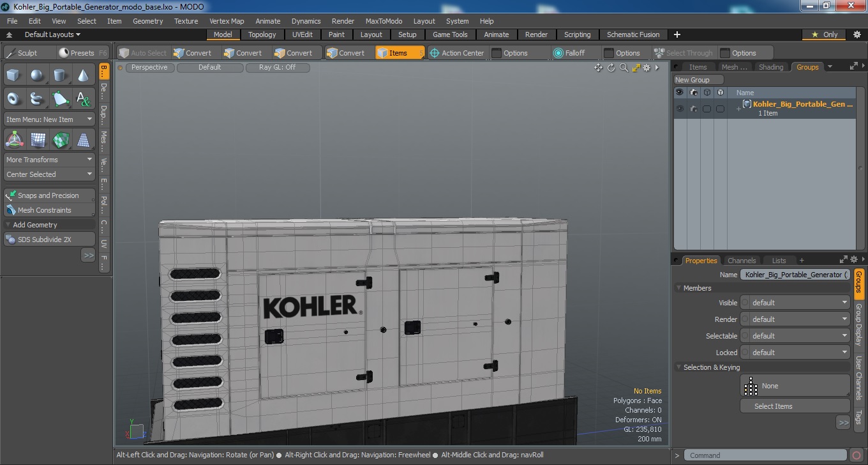Toggle Auto Select

[x=143, y=53]
